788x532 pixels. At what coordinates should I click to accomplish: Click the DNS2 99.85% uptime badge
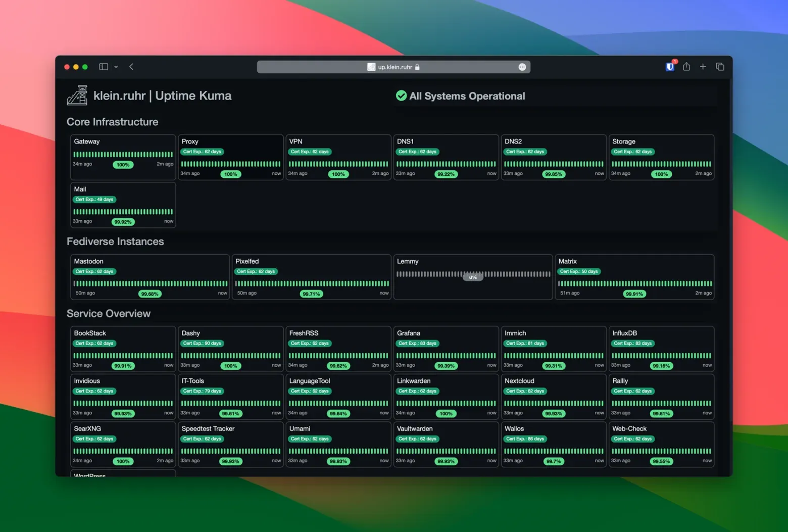tap(554, 174)
